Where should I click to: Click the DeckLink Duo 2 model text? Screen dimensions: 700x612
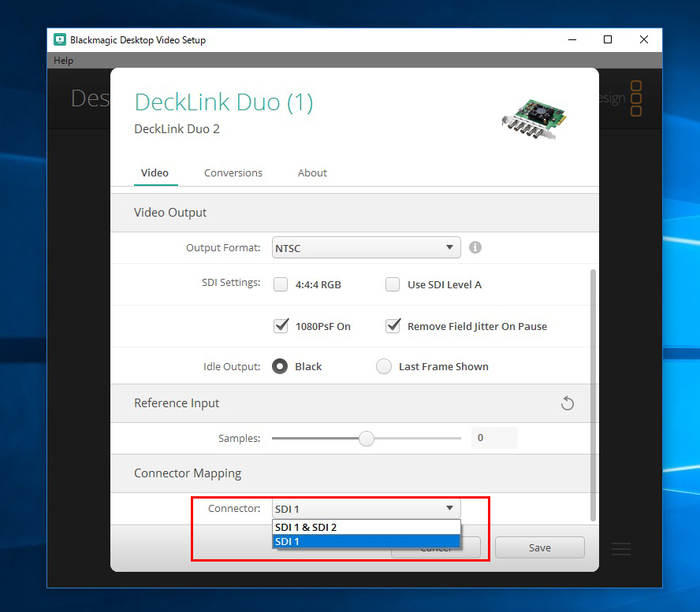[x=177, y=129]
